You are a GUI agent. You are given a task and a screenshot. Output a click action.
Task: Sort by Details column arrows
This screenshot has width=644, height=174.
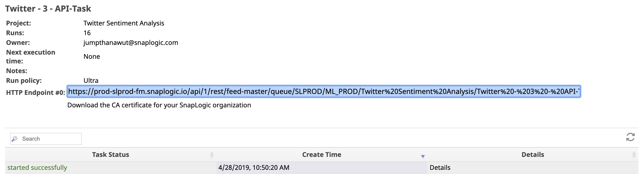[x=634, y=155]
